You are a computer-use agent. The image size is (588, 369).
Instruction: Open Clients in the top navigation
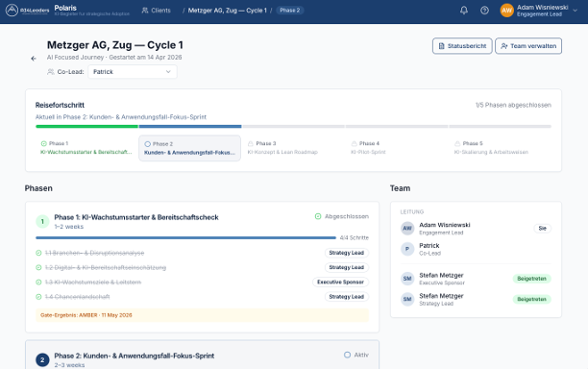(157, 11)
